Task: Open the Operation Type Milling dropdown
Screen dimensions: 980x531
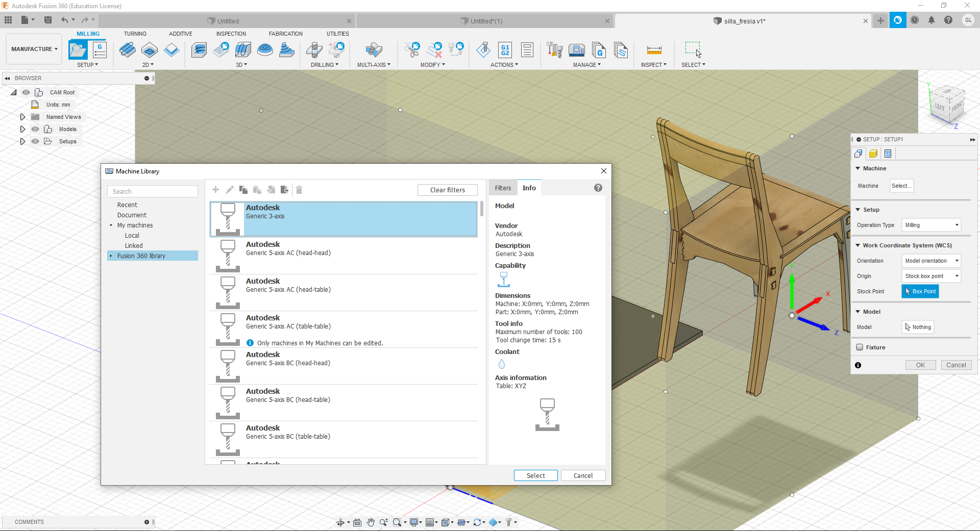Action: pos(932,225)
